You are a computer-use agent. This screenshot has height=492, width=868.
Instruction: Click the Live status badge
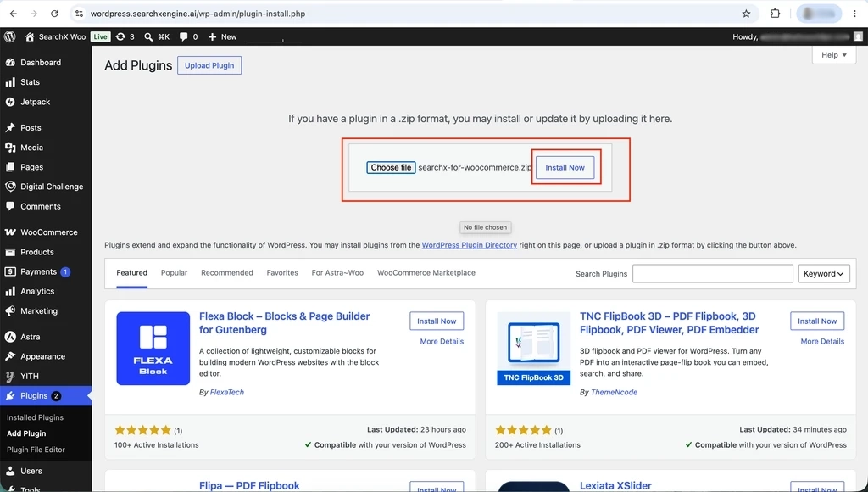(x=100, y=36)
